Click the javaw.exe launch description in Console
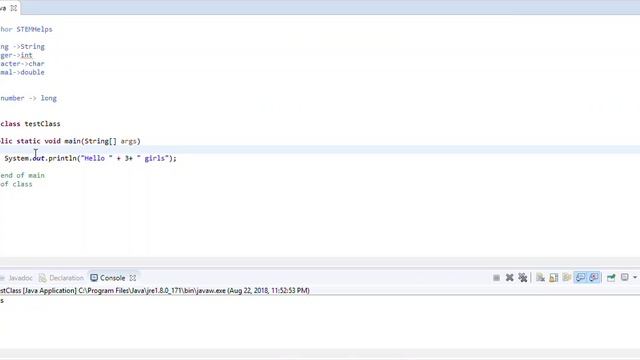Screen dimensions: 640x360 [x=155, y=291]
